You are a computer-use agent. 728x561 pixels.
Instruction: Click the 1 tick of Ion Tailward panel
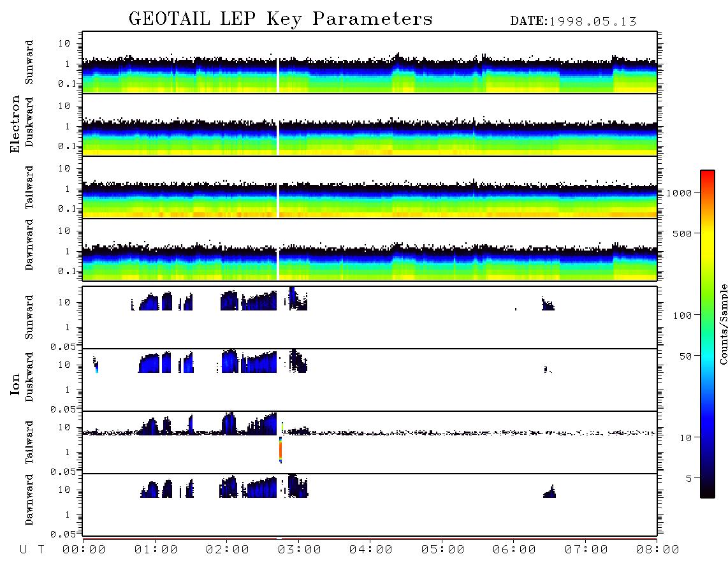(x=68, y=452)
